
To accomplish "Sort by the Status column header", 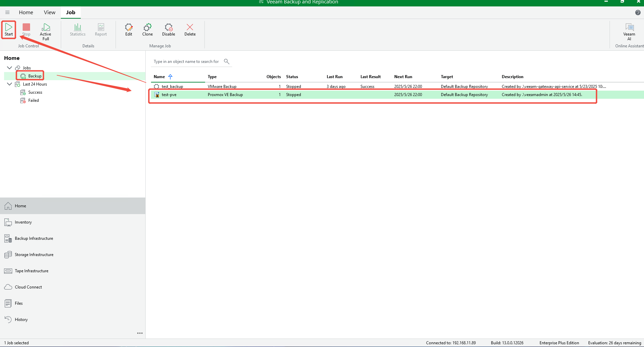I will pyautogui.click(x=292, y=77).
